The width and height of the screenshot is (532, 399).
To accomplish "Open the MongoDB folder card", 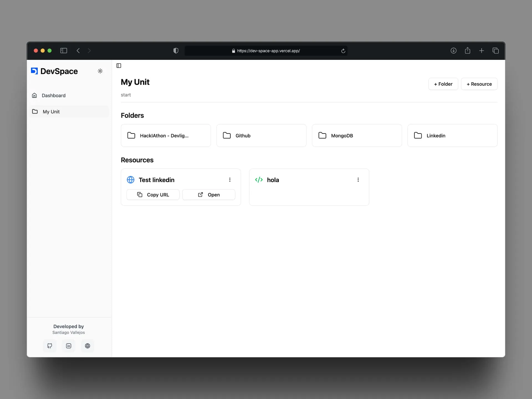I will point(357,135).
